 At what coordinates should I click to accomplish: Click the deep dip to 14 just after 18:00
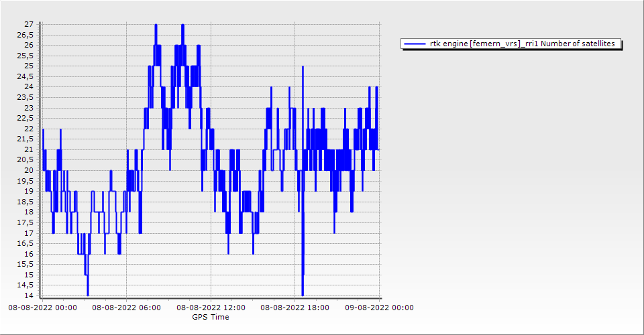point(303,292)
